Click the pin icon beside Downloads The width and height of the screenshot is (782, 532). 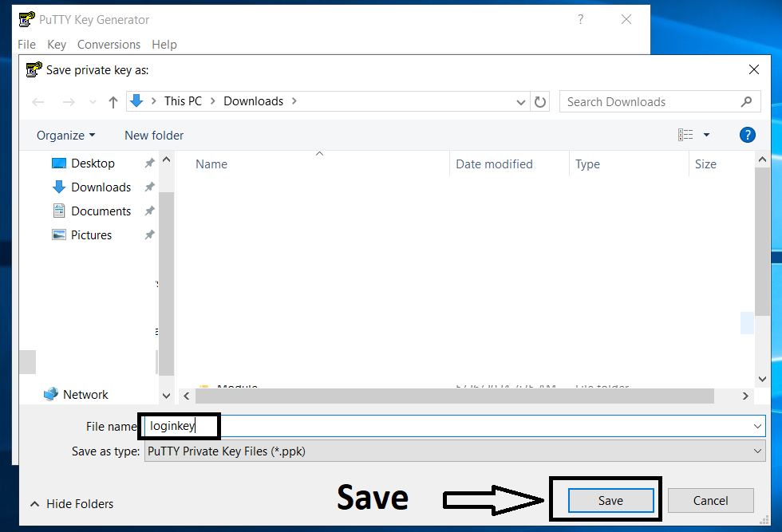click(149, 187)
